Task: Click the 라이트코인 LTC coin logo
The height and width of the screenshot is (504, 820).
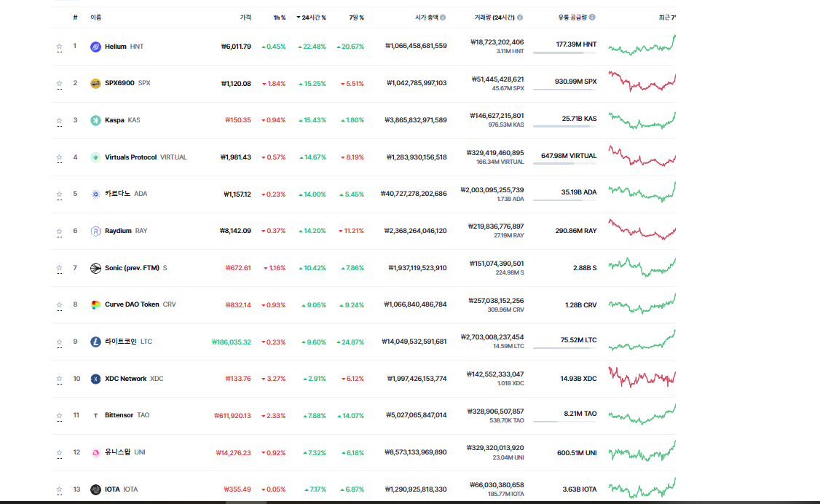Action: (95, 342)
